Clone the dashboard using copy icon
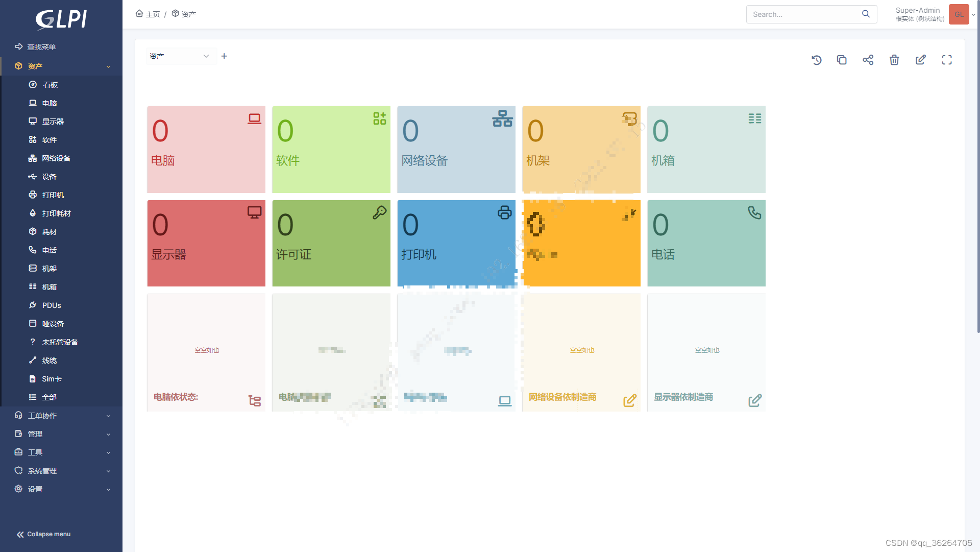The image size is (980, 552). click(x=842, y=60)
